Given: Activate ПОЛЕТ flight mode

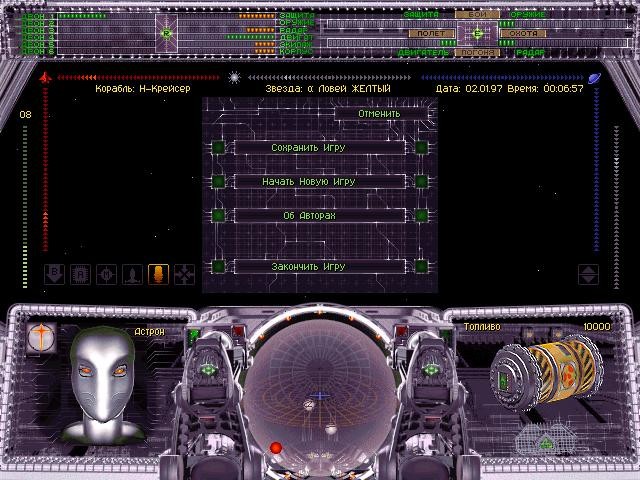Looking at the screenshot, I should point(431,33).
